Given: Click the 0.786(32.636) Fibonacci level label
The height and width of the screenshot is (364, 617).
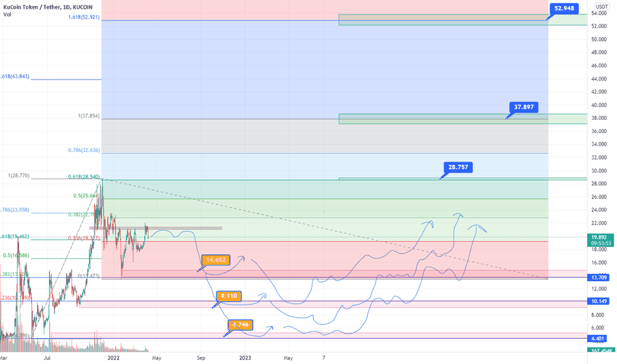Looking at the screenshot, I should coord(84,150).
